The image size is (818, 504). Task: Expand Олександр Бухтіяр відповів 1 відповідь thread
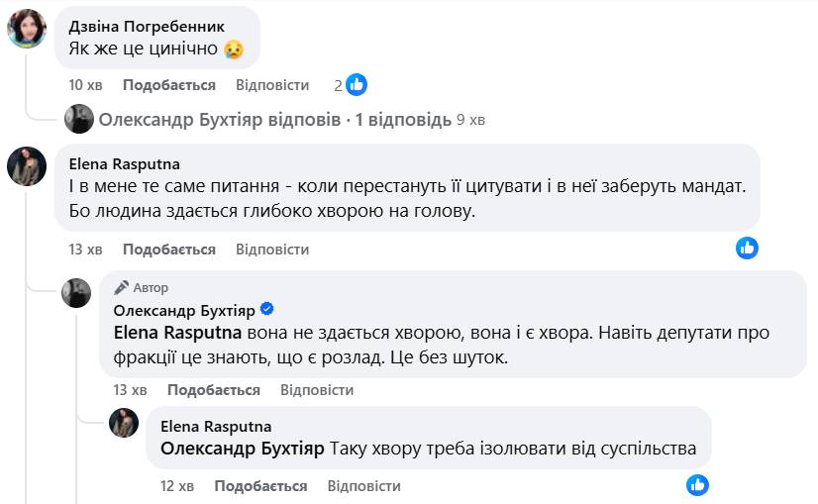273,120
